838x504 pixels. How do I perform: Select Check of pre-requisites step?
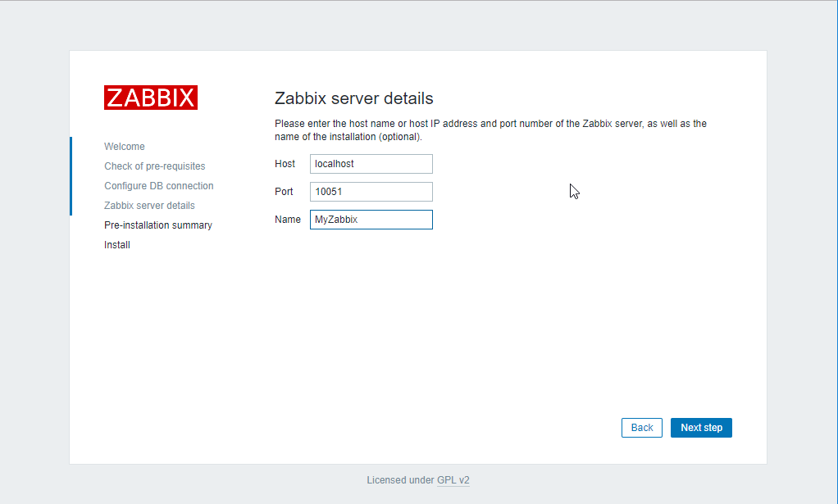click(154, 166)
